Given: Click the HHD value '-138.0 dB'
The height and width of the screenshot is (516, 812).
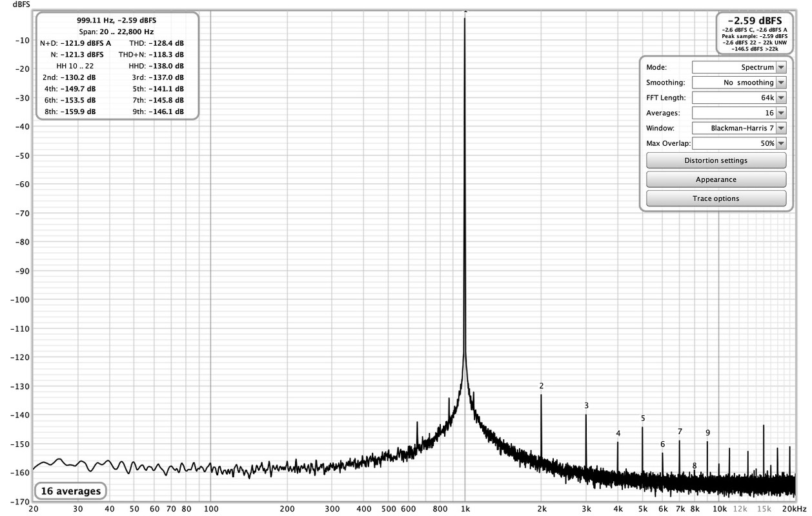Looking at the screenshot, I should 166,66.
